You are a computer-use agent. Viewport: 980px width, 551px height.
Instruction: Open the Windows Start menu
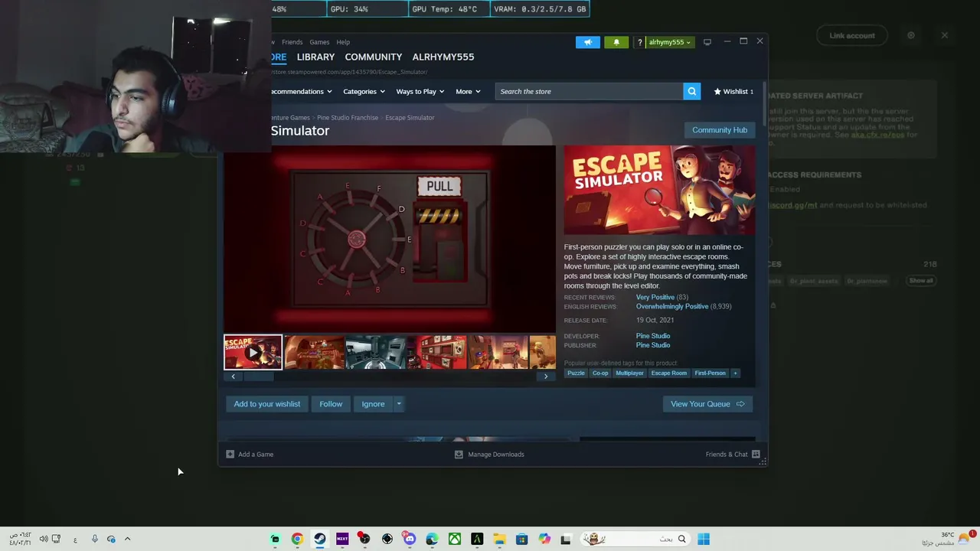[704, 540]
